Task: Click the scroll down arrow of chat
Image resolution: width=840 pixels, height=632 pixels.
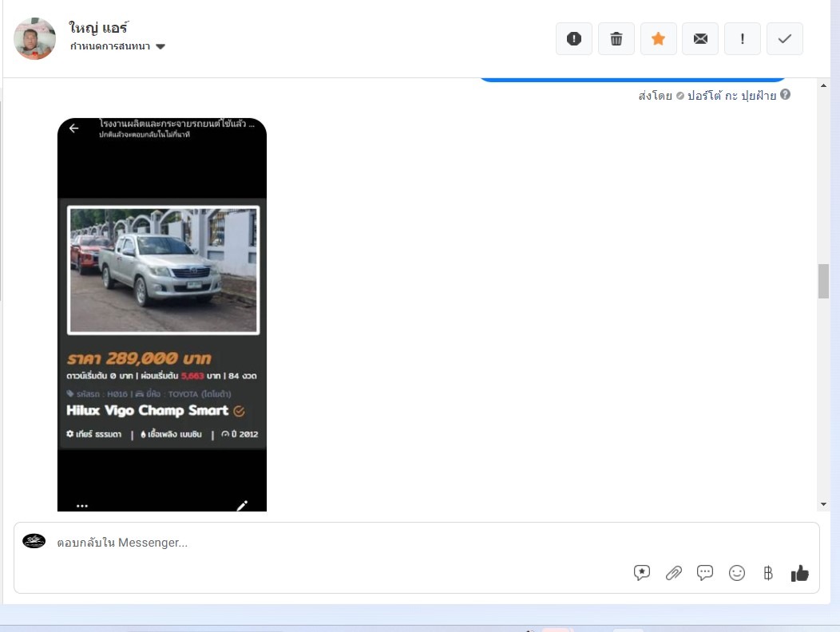Action: 824,504
